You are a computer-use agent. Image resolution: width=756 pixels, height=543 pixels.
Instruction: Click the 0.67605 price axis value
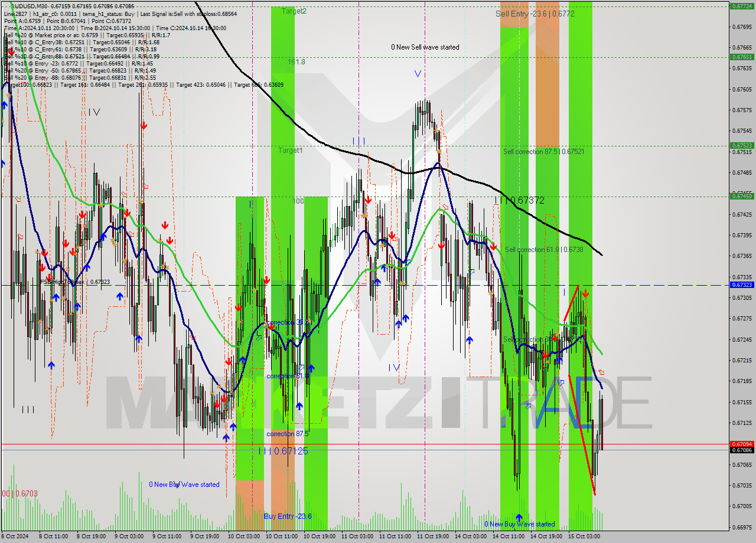coord(741,89)
